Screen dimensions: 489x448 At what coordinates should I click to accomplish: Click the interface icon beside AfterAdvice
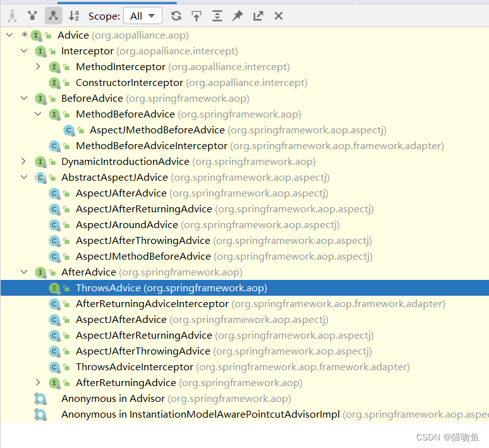click(x=40, y=272)
